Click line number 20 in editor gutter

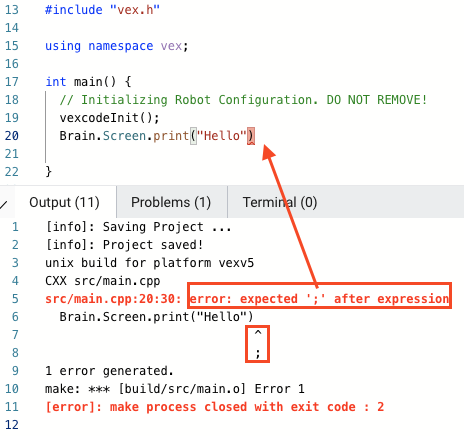tap(12, 136)
